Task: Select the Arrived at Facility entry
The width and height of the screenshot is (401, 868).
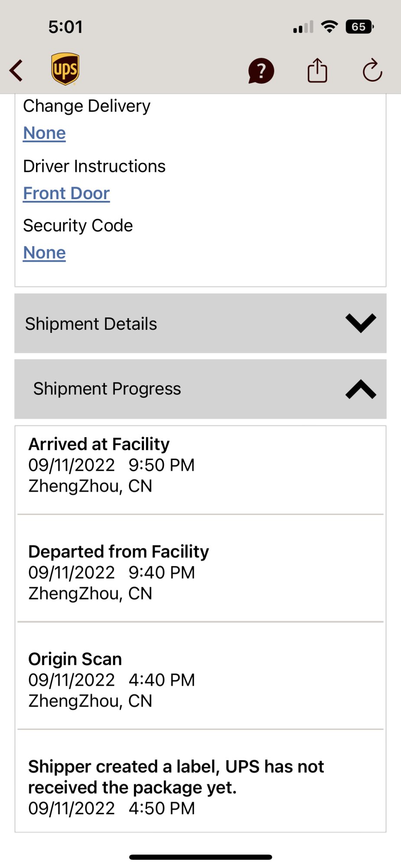Action: tap(200, 465)
